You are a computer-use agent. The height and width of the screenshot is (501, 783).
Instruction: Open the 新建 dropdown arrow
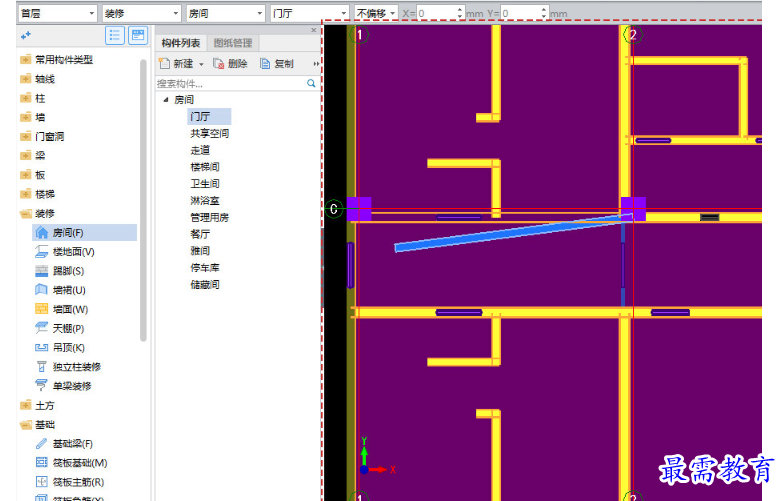coord(201,64)
